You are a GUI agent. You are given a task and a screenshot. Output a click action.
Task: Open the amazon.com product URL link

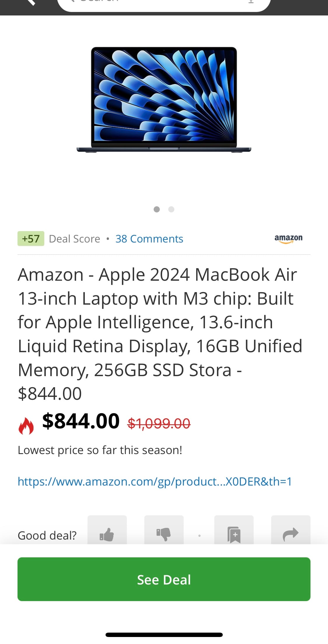pos(155,481)
